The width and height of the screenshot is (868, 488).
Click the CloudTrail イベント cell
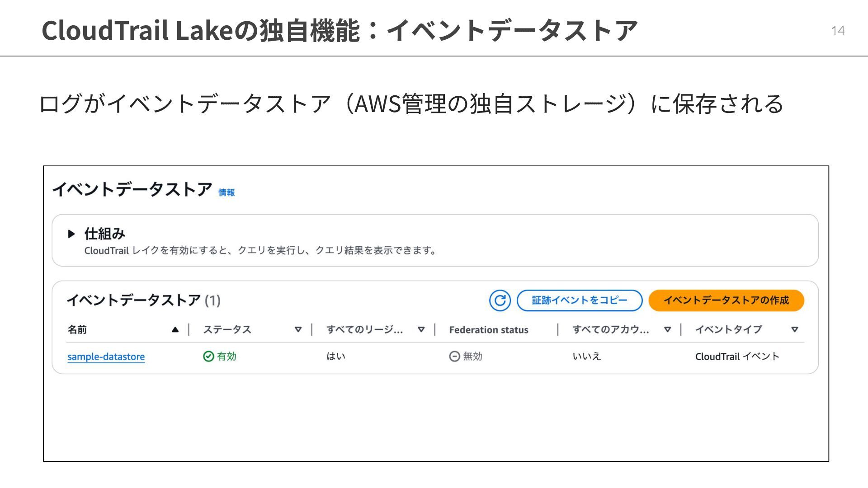click(737, 357)
